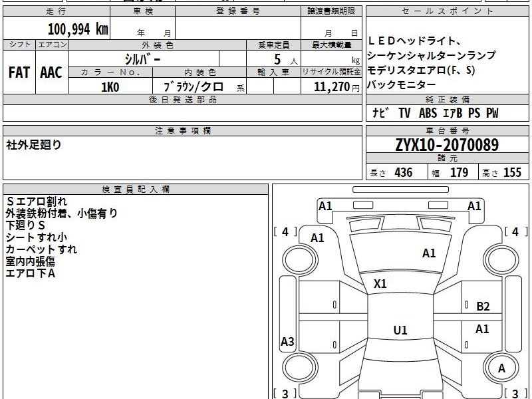The height and width of the screenshot is (399, 532).
Task: Click the 純正装備 header
Action: tap(447, 99)
